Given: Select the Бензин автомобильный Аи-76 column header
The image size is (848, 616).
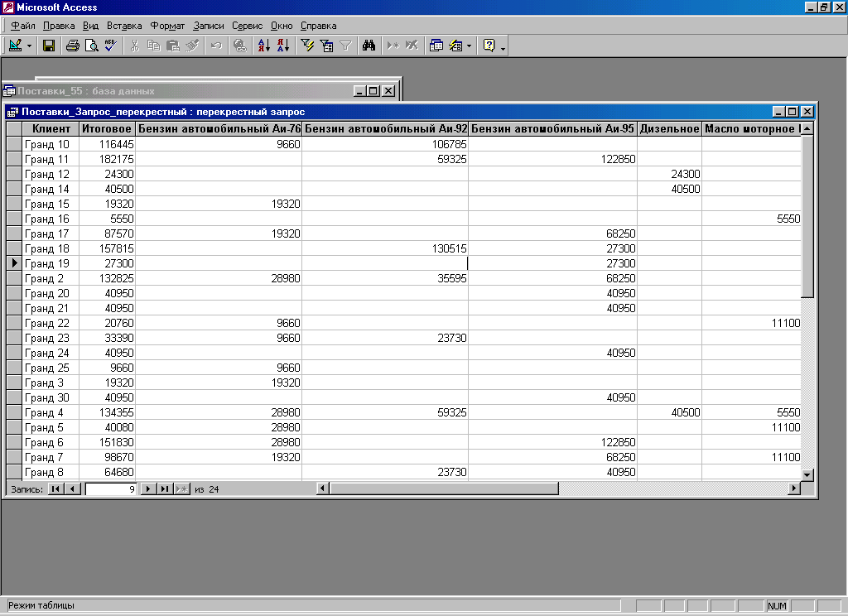Looking at the screenshot, I should 219,128.
